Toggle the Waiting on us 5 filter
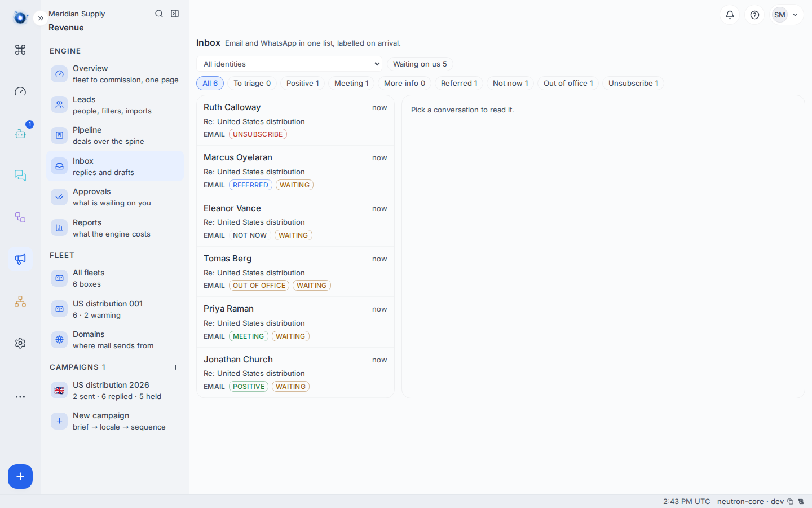Image resolution: width=812 pixels, height=508 pixels. click(x=420, y=64)
